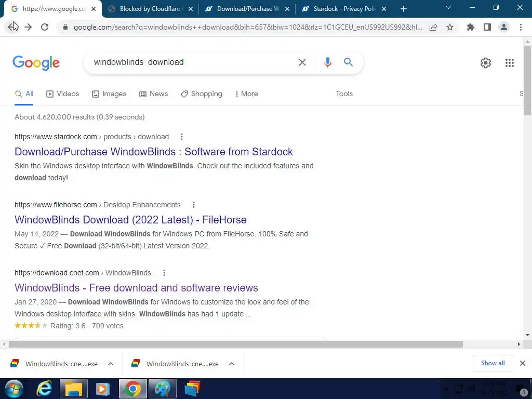Screen dimensions: 532x399
Task: Launch Windows Media Player from taskbar
Action: tap(103, 389)
